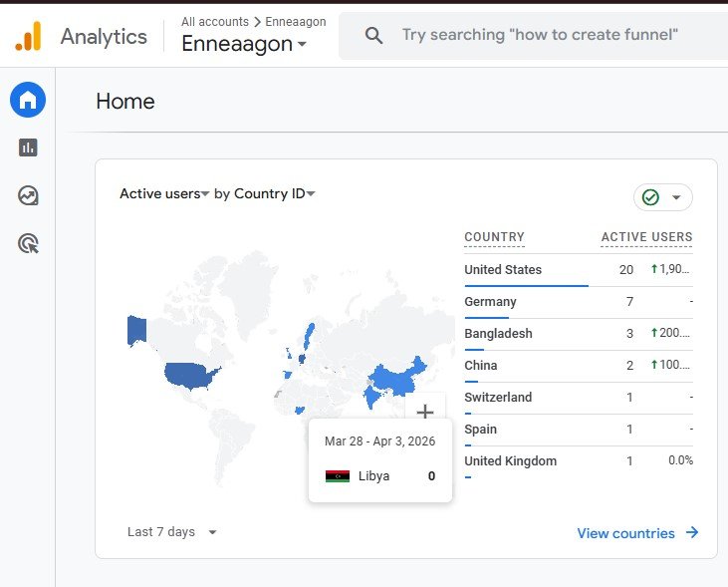Image resolution: width=728 pixels, height=587 pixels.
Task: Click the Germany value 7
Action: pos(629,302)
